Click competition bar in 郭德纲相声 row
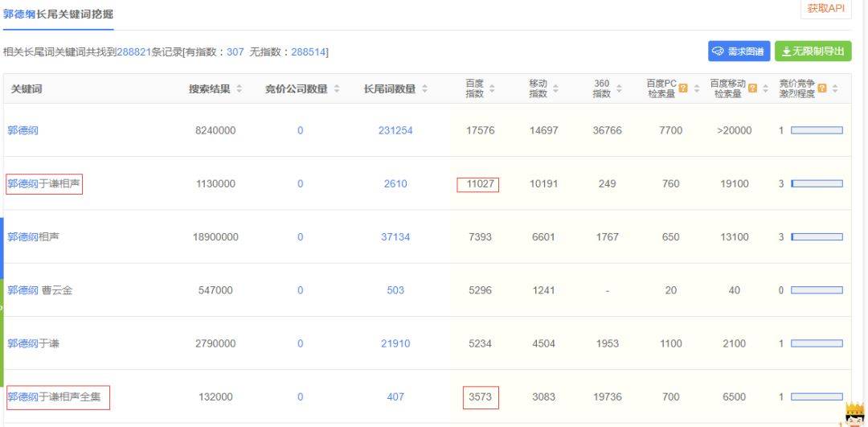The width and height of the screenshot is (868, 427). tap(817, 237)
